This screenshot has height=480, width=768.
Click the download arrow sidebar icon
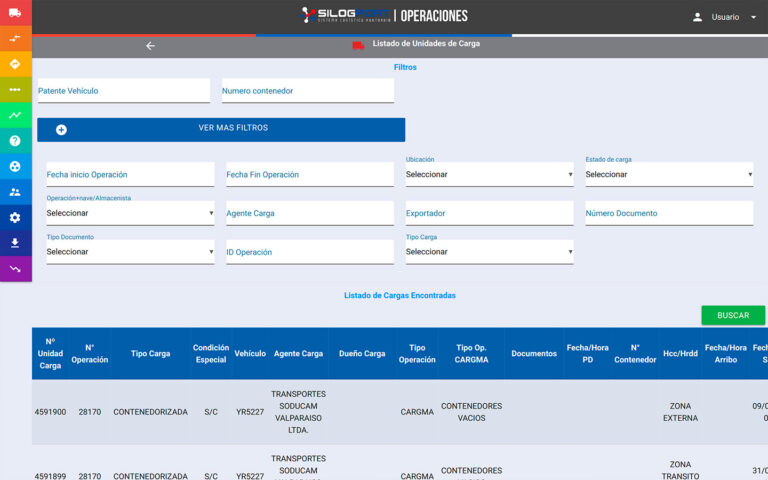point(15,243)
